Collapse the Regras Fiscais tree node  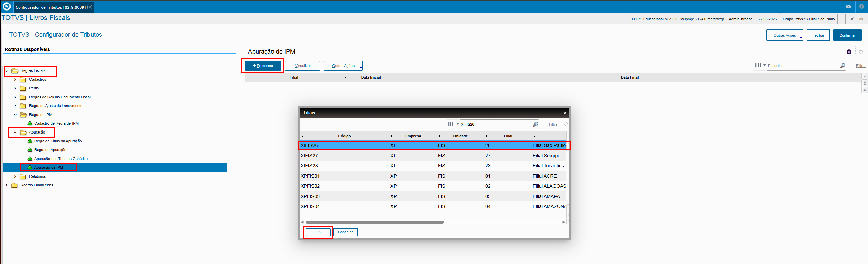tap(6, 71)
